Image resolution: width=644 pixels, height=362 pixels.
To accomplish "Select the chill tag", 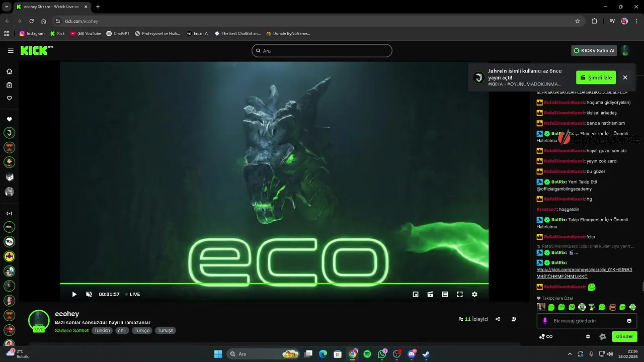I will point(122,331).
